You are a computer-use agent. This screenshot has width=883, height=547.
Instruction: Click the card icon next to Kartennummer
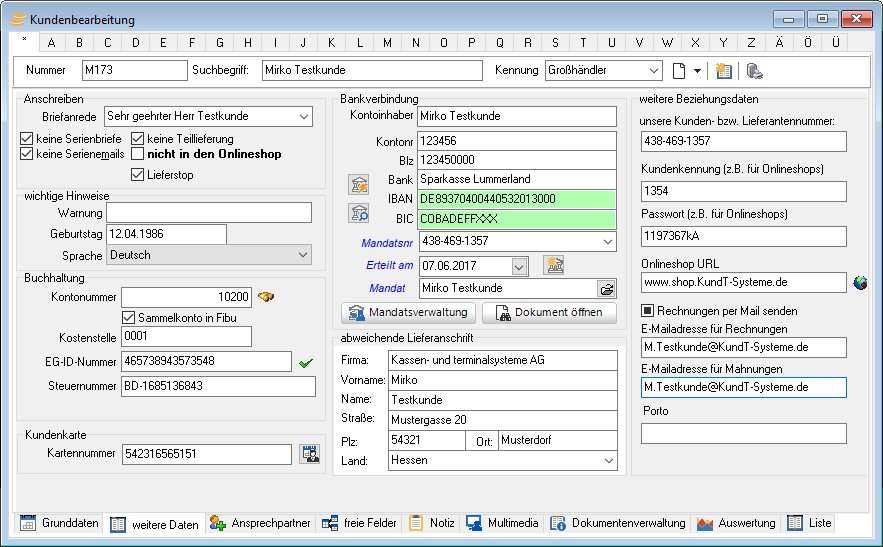coord(310,454)
